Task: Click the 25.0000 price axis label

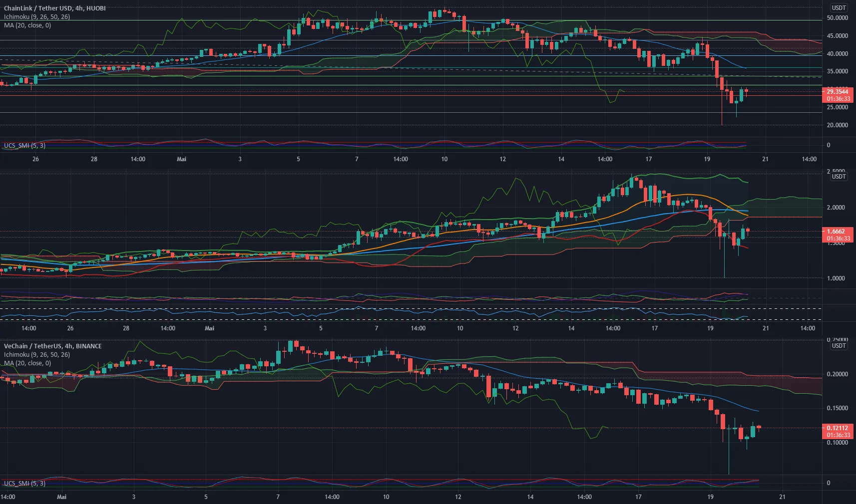Action: tap(838, 107)
